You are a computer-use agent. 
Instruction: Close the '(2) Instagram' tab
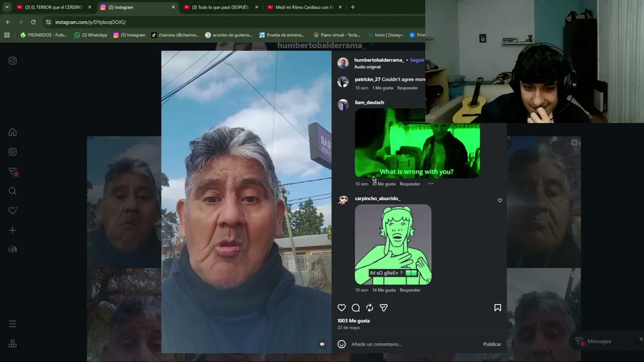(x=173, y=7)
